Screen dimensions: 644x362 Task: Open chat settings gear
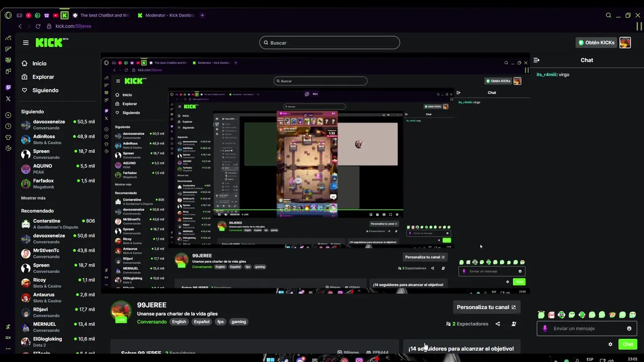click(610, 344)
